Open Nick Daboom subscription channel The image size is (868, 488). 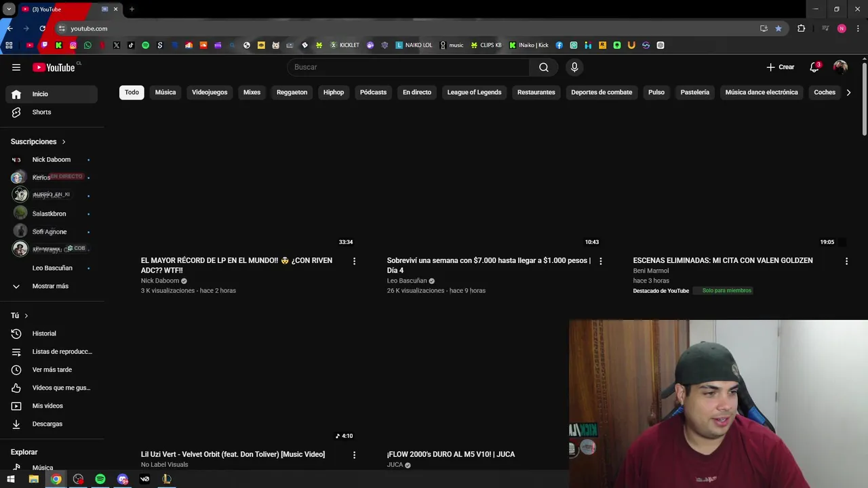pos(52,160)
